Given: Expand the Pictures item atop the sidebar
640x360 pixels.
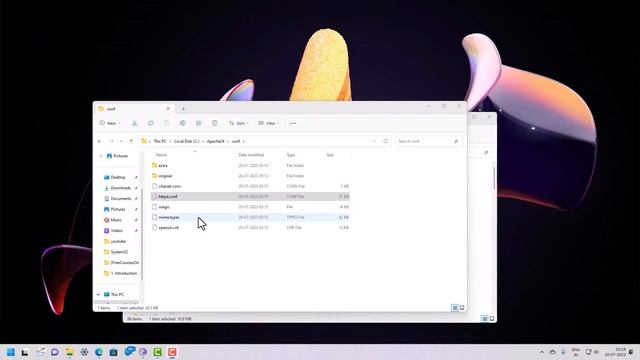Looking at the screenshot, I should pos(101,156).
